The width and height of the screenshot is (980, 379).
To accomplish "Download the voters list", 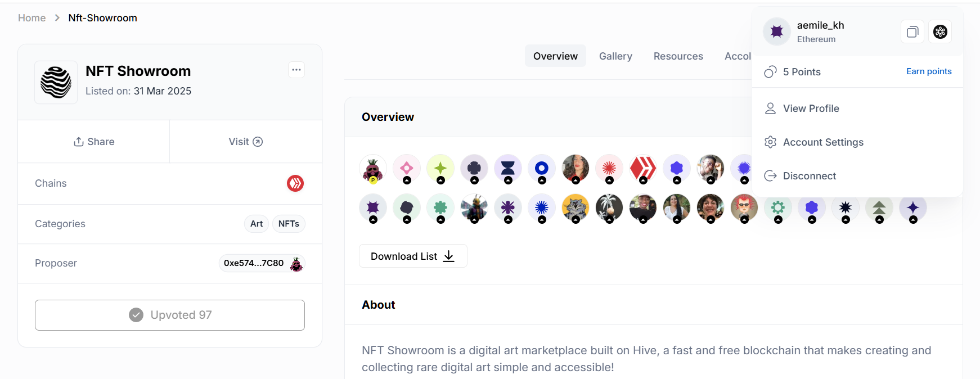I will click(x=413, y=256).
